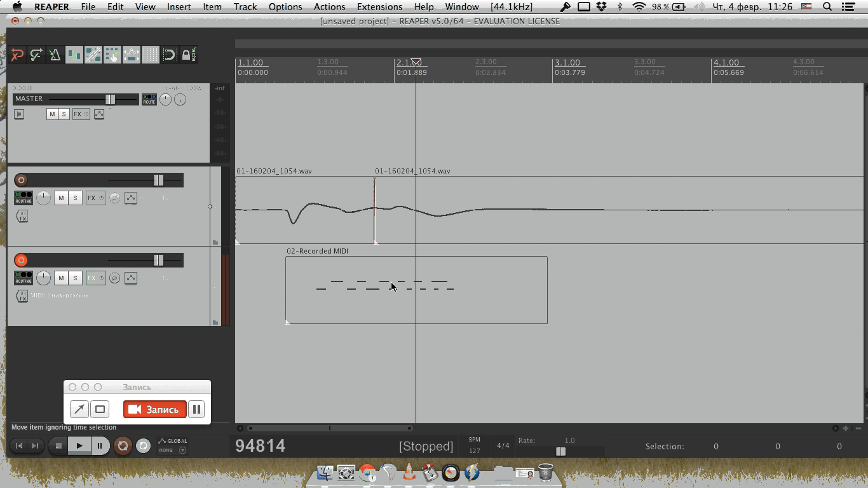Open FX chain of first track
Screen dimensions: 868x488
tap(95, 198)
